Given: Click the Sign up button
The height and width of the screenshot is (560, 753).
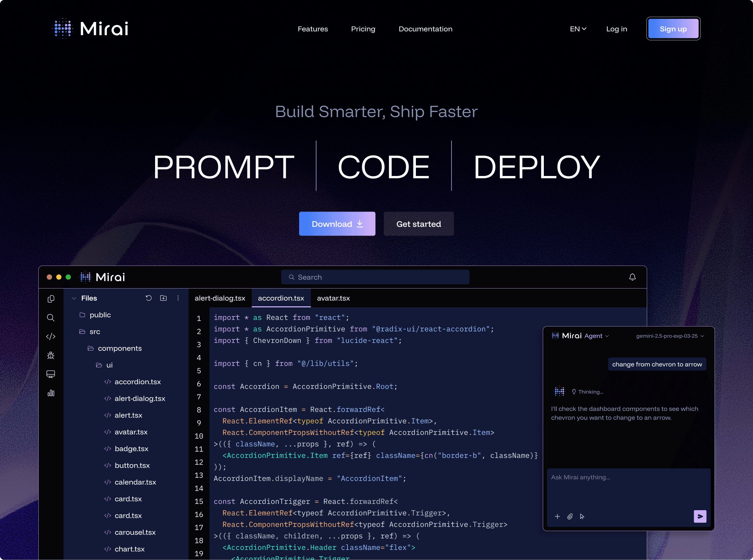Looking at the screenshot, I should [673, 29].
